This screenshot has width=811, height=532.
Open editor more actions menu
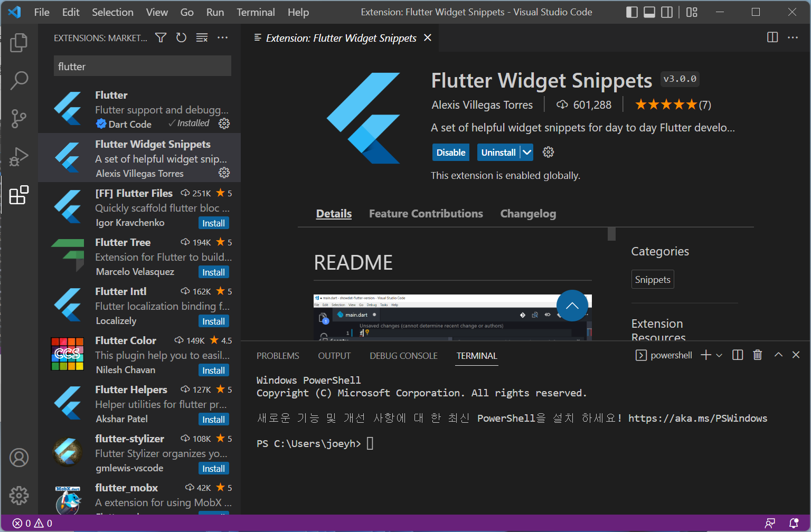[793, 37]
